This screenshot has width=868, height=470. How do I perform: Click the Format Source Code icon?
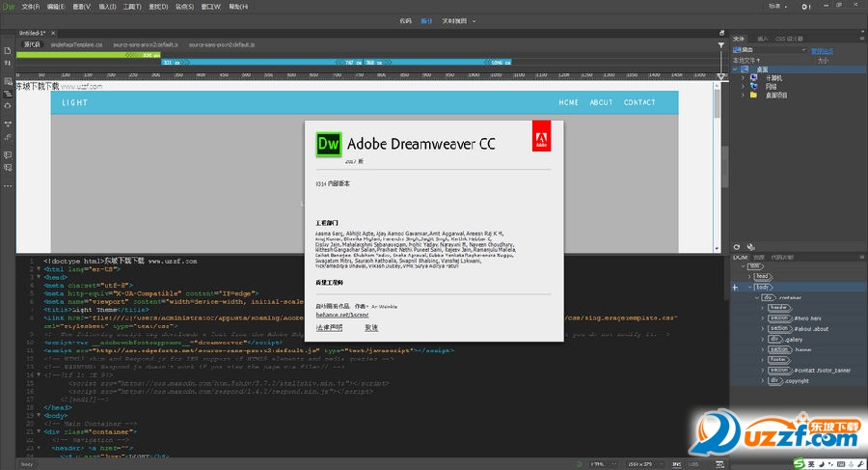click(8, 136)
